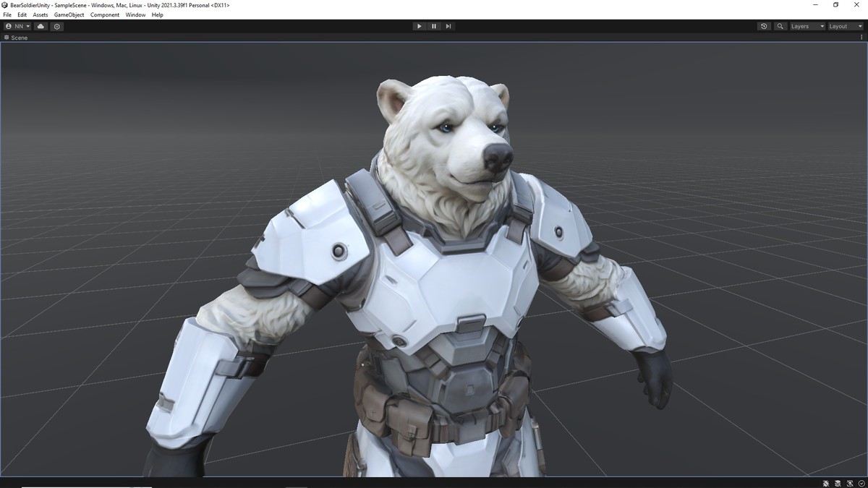
Task: Open the Assets menu item
Action: pyautogui.click(x=40, y=14)
